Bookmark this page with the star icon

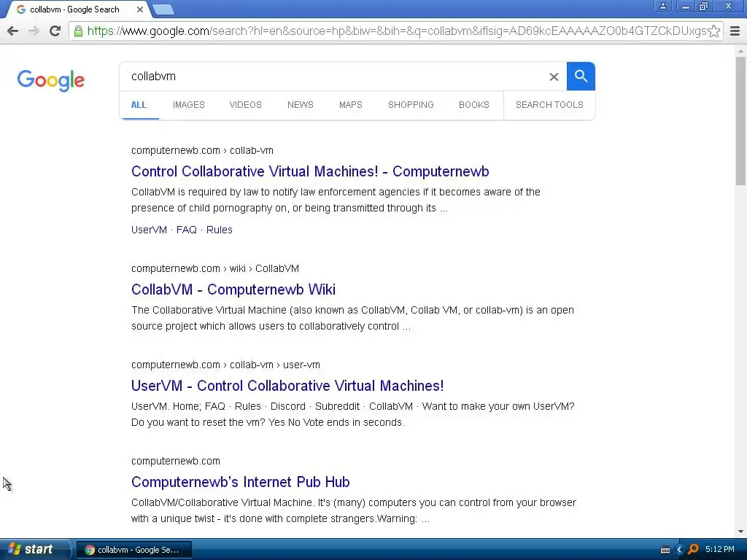[x=713, y=31]
